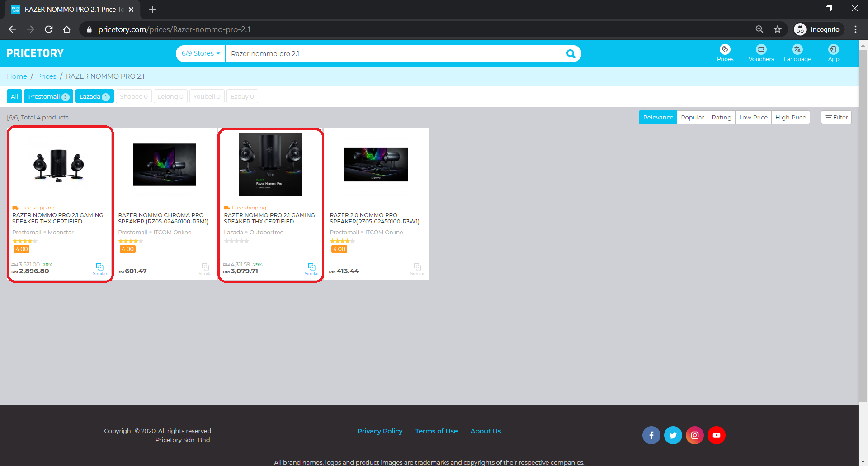Open Lazada Razer Nommo Pro 2.1 listing title

[x=269, y=219]
